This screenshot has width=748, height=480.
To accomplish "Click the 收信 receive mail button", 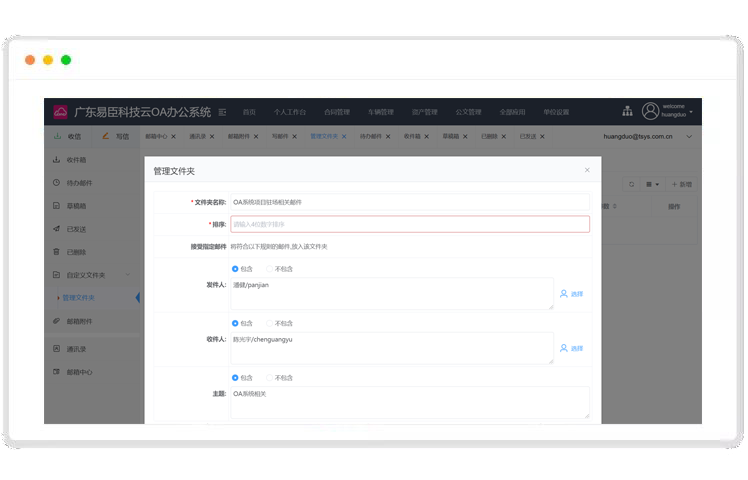I will pyautogui.click(x=68, y=136).
